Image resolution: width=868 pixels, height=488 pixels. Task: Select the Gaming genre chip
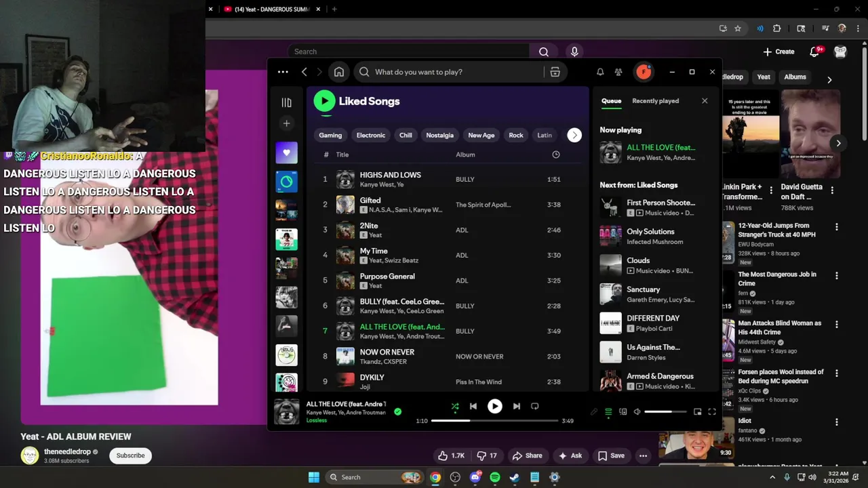[330, 135]
